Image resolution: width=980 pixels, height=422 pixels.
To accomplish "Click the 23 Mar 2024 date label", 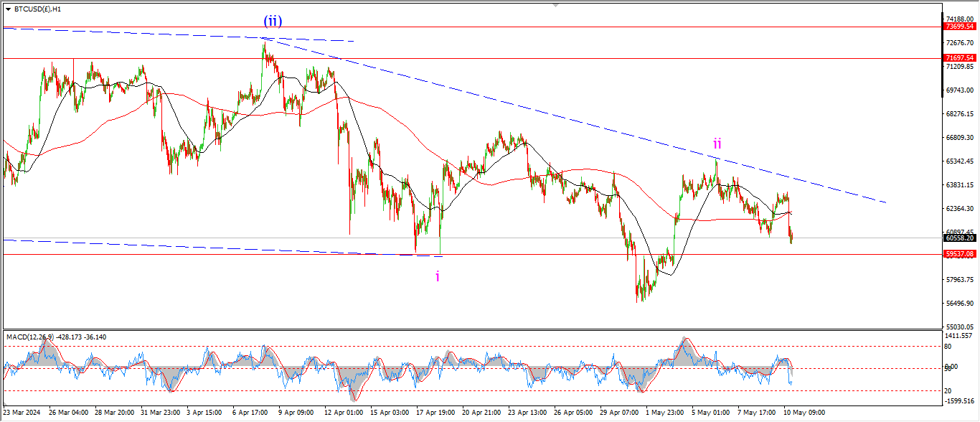I will (x=23, y=413).
